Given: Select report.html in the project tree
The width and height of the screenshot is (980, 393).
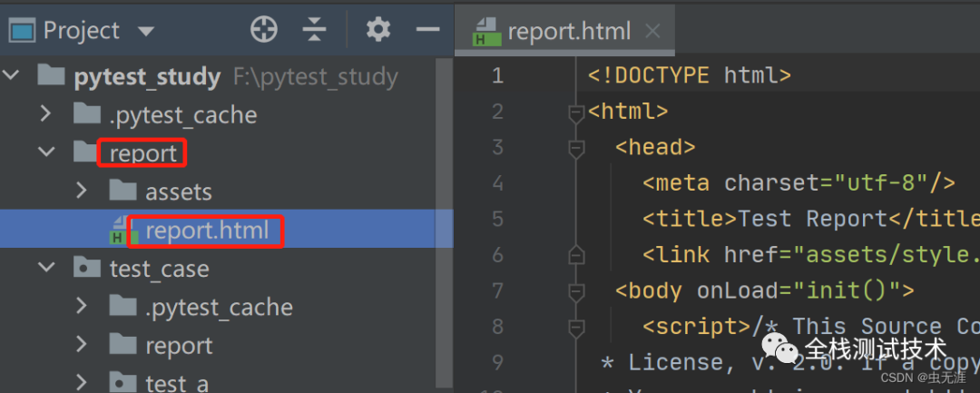Looking at the screenshot, I should coord(226,230).
